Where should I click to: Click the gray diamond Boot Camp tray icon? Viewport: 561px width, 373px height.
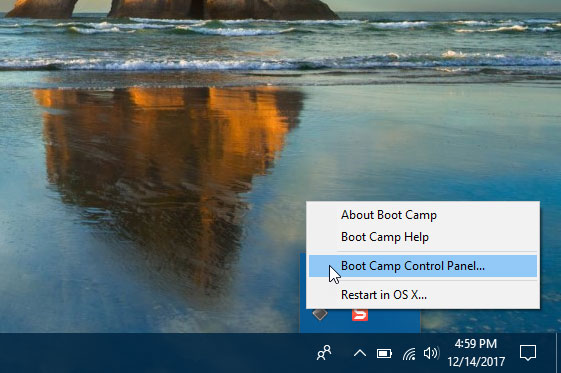(x=319, y=314)
